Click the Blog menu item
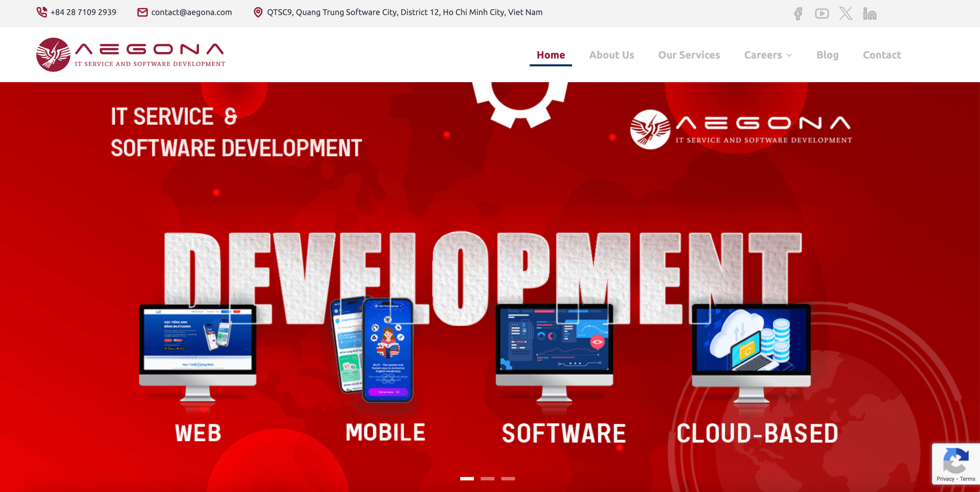The height and width of the screenshot is (492, 980). click(x=827, y=54)
